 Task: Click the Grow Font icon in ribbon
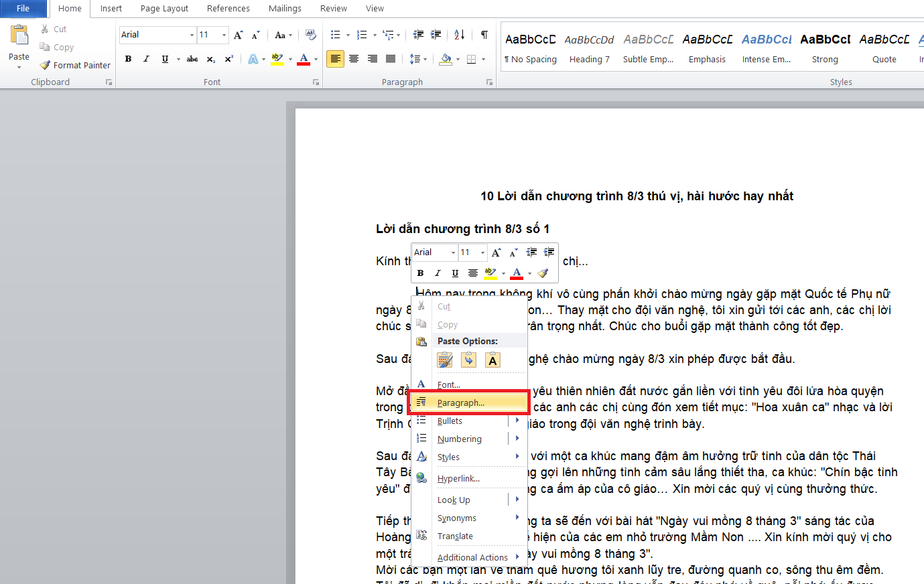[x=238, y=35]
